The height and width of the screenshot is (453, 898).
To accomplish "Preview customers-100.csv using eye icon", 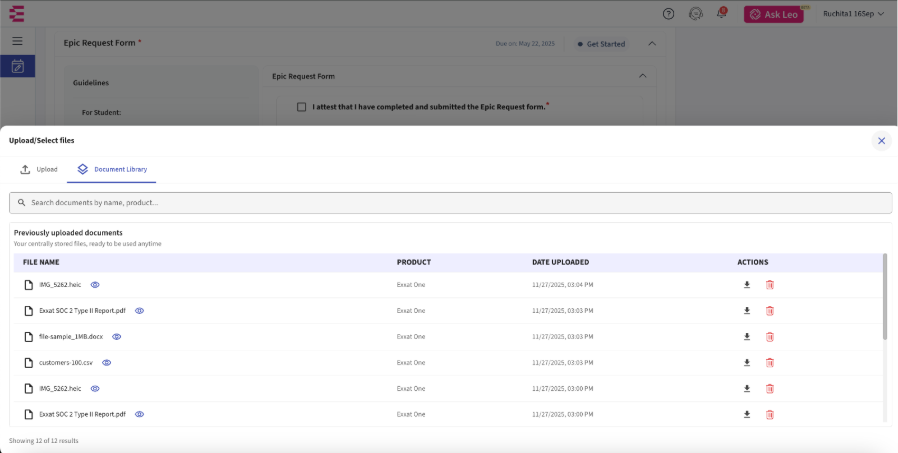I will click(x=106, y=362).
